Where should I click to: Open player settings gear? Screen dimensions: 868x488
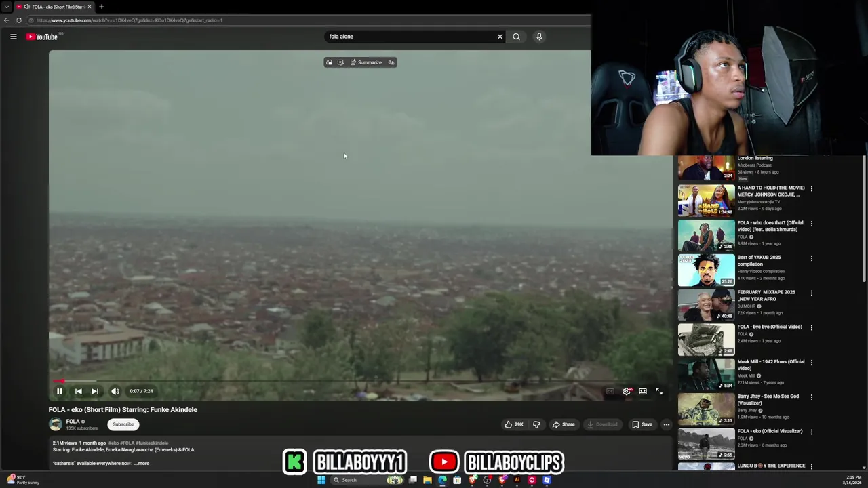coord(627,391)
